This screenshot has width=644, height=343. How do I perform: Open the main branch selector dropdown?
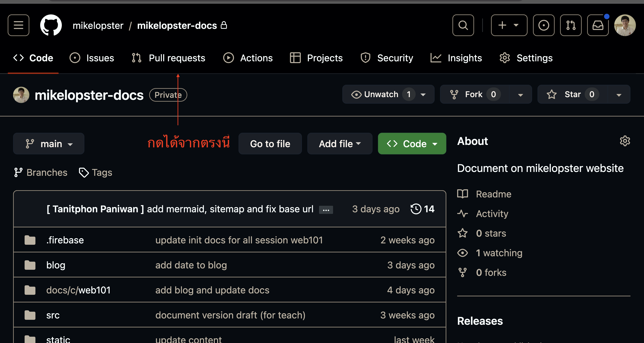(49, 144)
